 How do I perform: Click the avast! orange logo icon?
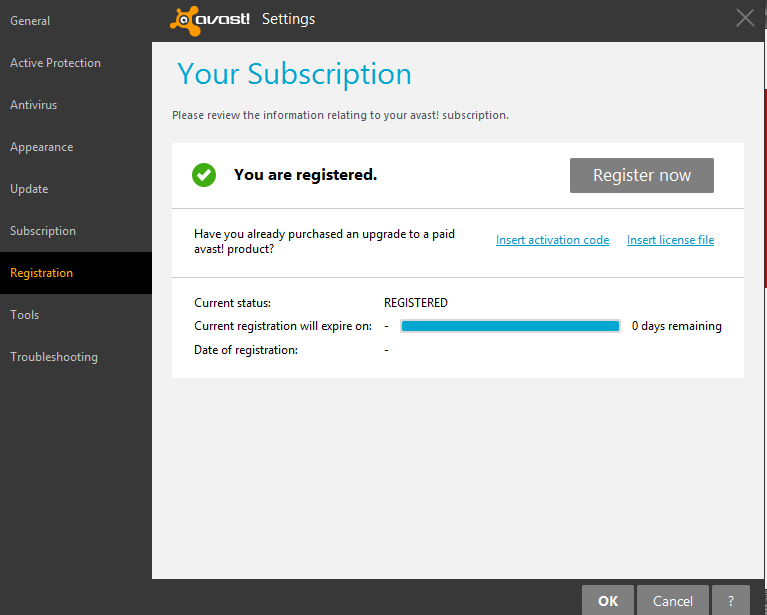185,21
